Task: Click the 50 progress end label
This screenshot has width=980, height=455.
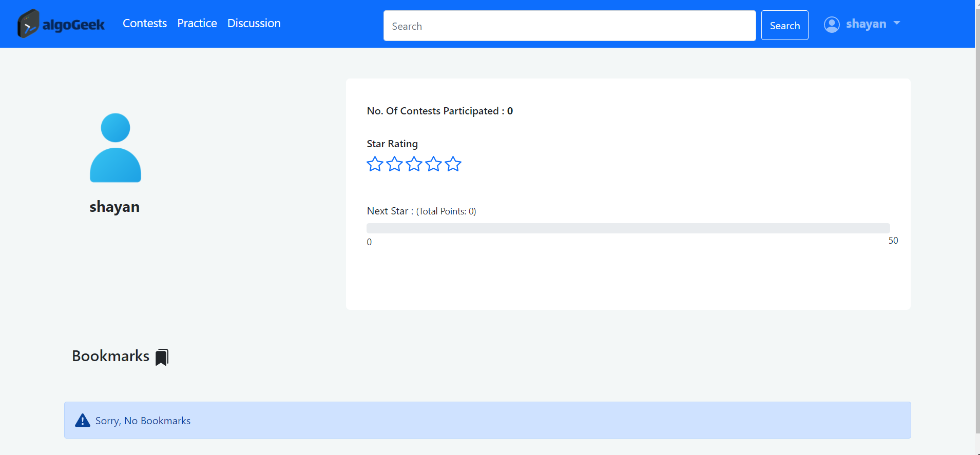Action: pos(893,241)
